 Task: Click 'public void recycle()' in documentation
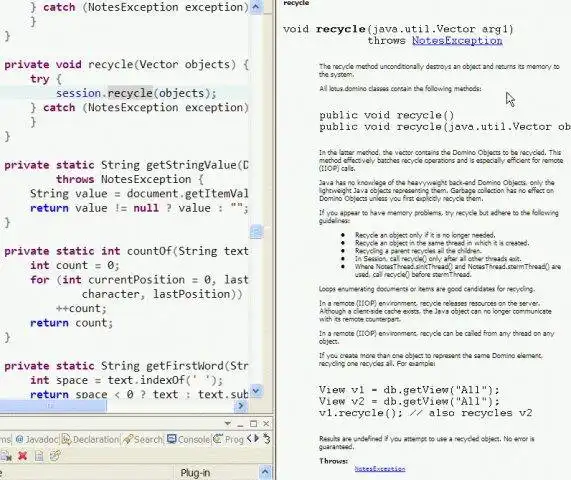tap(387, 115)
